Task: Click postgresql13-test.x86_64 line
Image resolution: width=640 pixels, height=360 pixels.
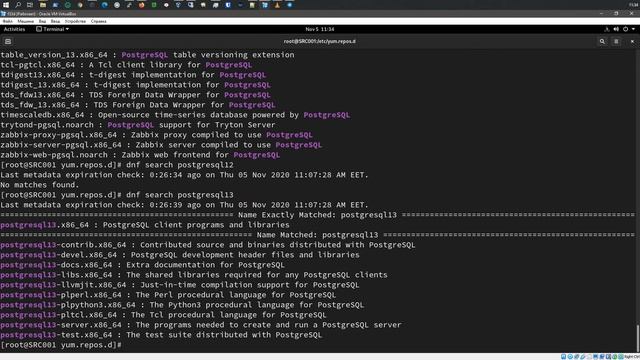Action: (x=161, y=335)
